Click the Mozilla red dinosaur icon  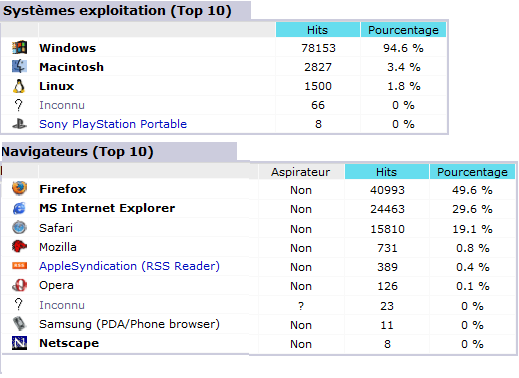click(19, 246)
